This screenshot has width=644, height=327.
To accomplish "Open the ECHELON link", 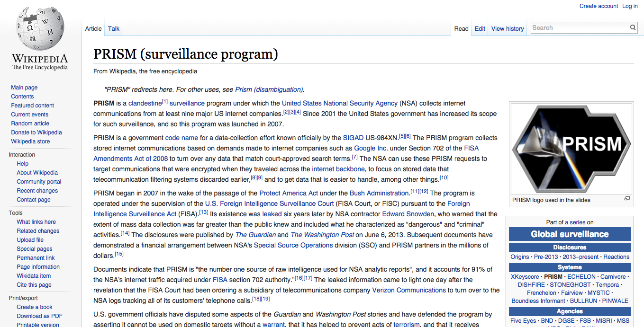I will (x=581, y=277).
